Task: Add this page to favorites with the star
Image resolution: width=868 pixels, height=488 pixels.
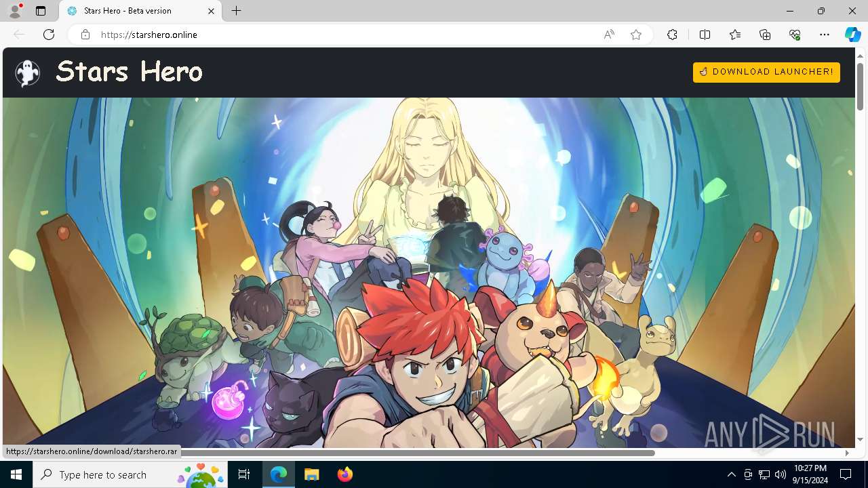Action: 636,35
